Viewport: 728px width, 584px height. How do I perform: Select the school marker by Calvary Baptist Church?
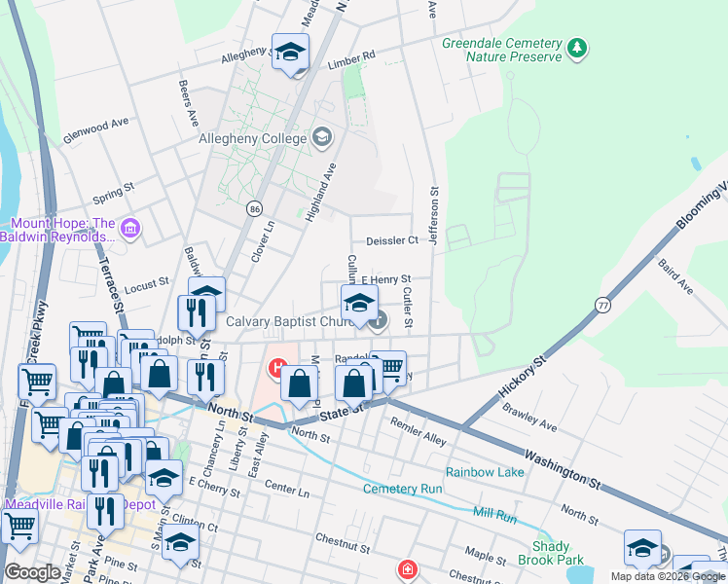pyautogui.click(x=359, y=306)
